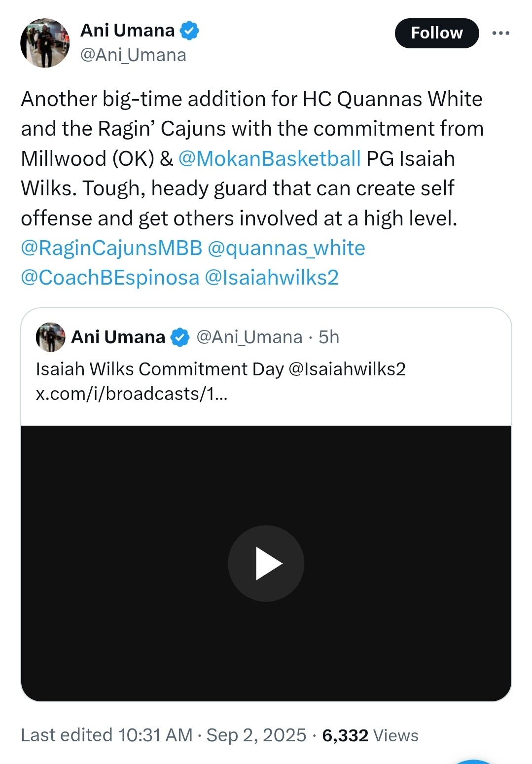The width and height of the screenshot is (532, 764).
Task: Open the @Isaiahwilks2 mention in main tweet
Action: [271, 278]
